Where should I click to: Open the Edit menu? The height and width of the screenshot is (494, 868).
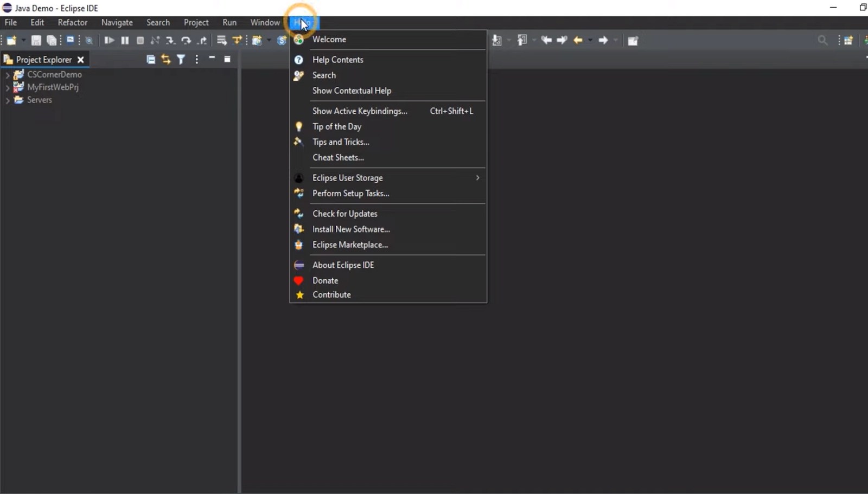point(37,23)
